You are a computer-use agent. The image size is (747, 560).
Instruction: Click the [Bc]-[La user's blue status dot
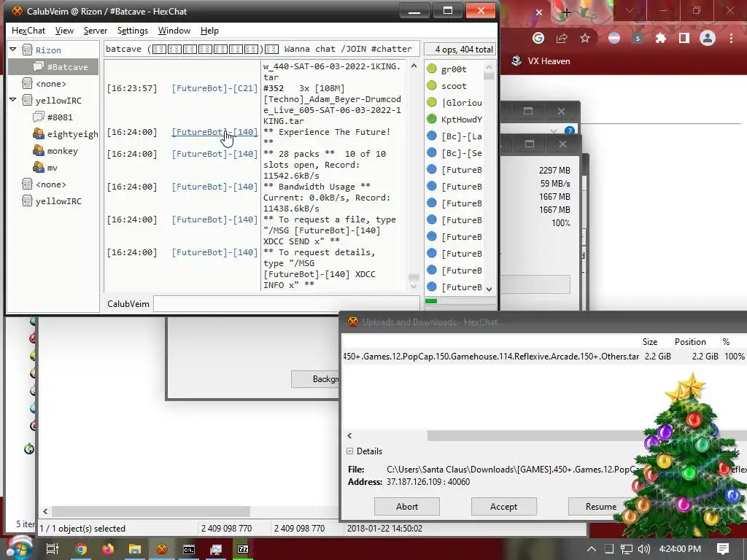[x=432, y=136]
